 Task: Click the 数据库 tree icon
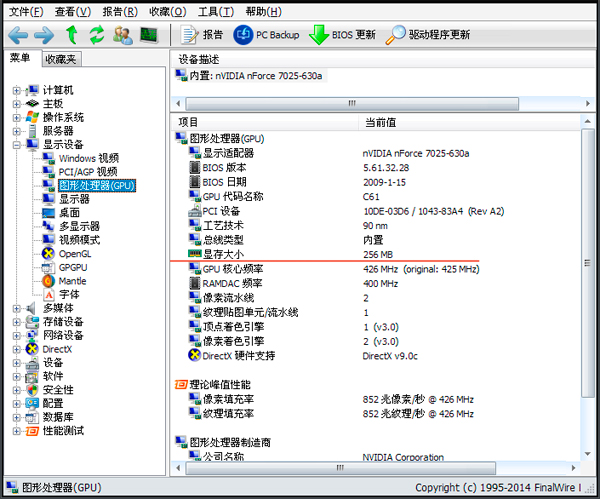[32, 417]
